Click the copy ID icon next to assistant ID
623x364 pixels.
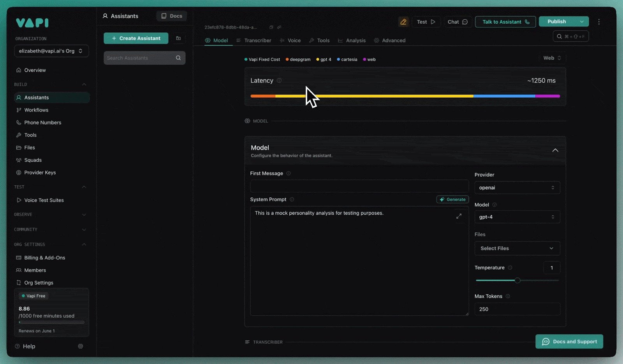coord(271,27)
